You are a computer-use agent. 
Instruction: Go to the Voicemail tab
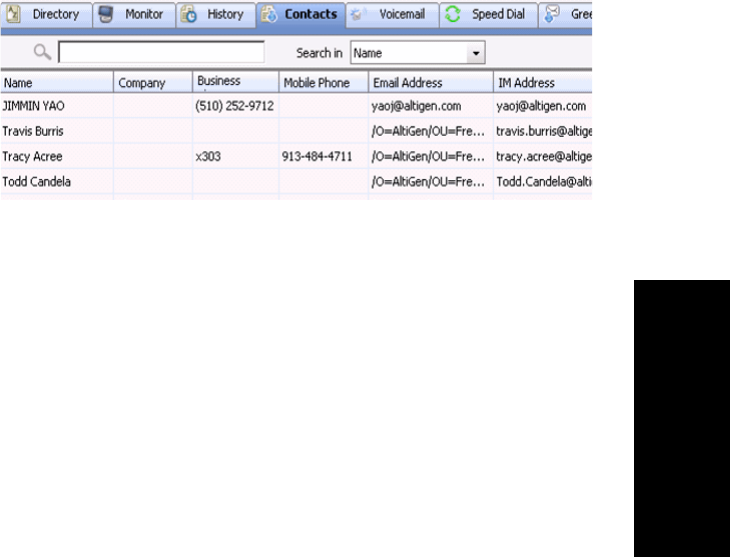[x=392, y=15]
